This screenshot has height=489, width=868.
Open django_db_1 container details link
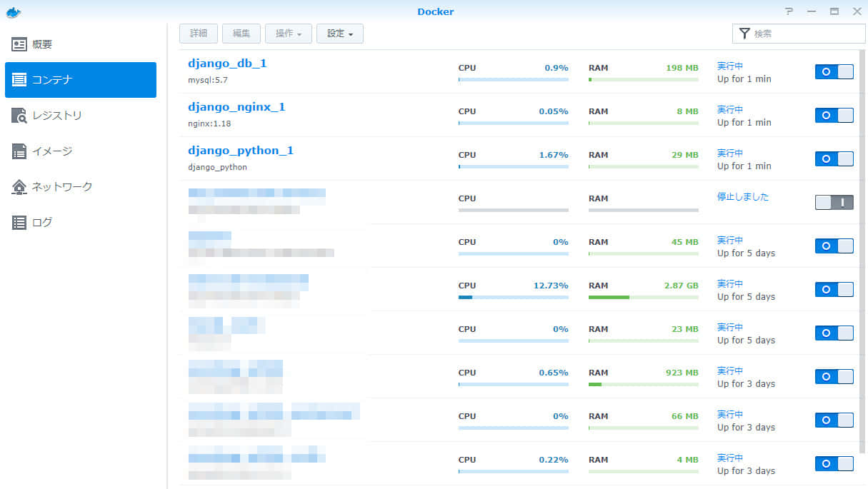pos(227,63)
